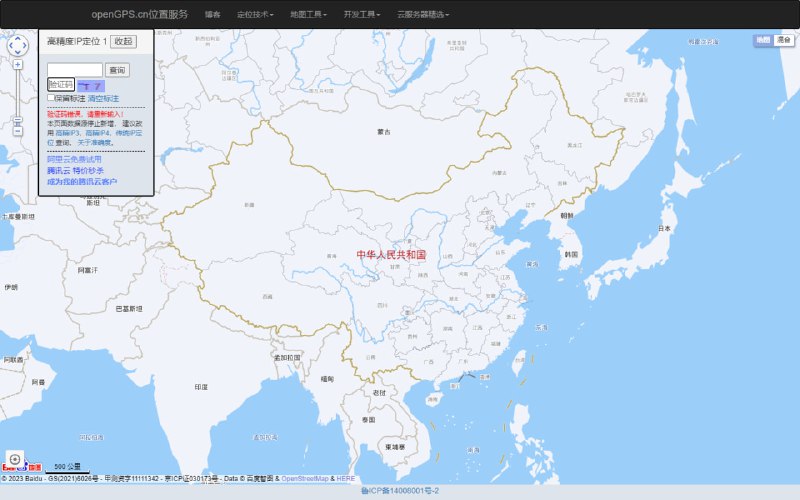
Task: Open the 地图工具 dropdown in navbar
Action: click(x=307, y=15)
